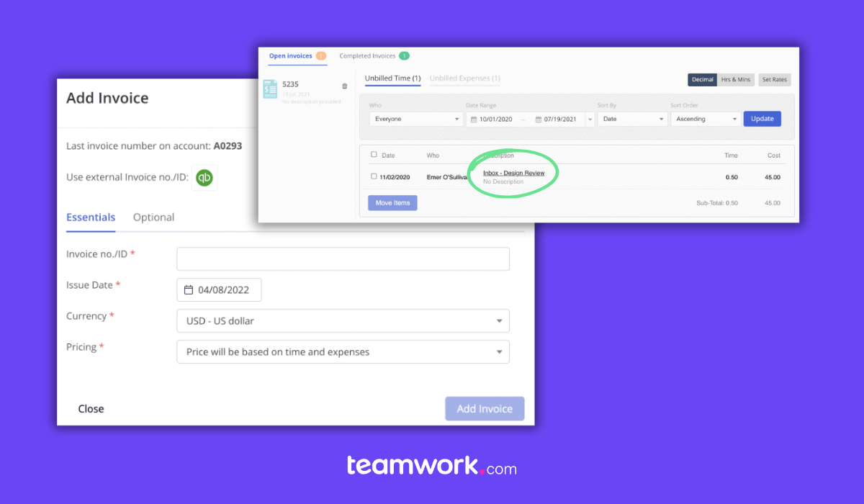
Task: Switch to the Completed Invoices tab
Action: [x=366, y=55]
